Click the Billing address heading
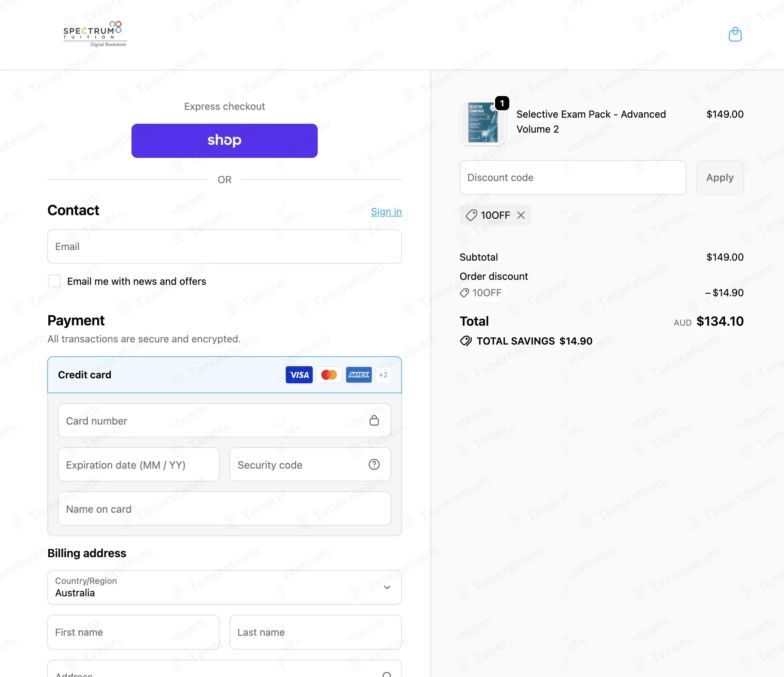Screen dimensions: 784x677 click(87, 553)
